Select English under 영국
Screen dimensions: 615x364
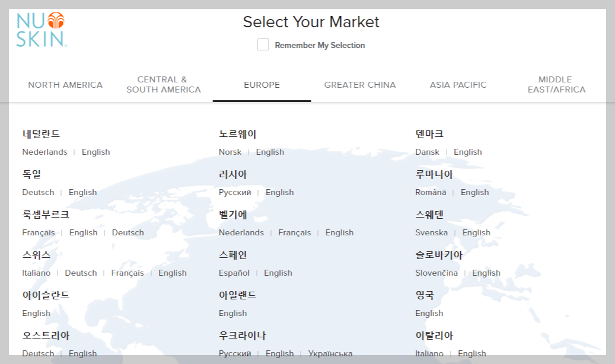coord(429,314)
